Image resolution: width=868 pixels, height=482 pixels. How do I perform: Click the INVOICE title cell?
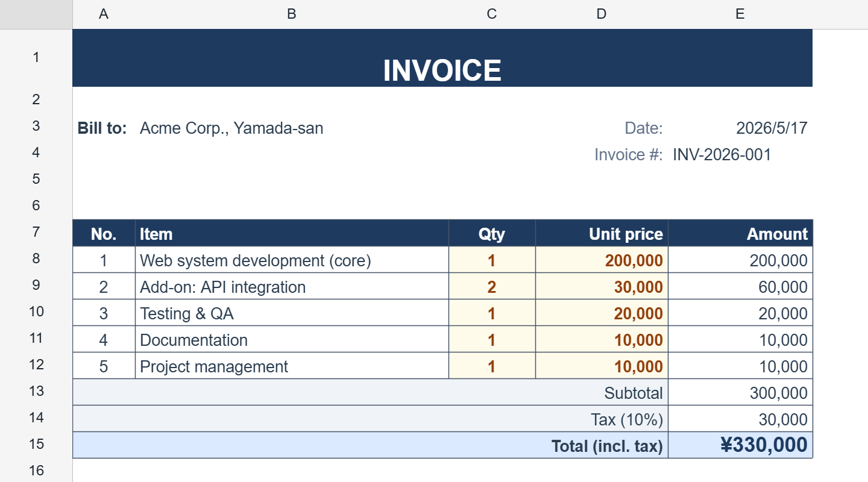coord(442,58)
